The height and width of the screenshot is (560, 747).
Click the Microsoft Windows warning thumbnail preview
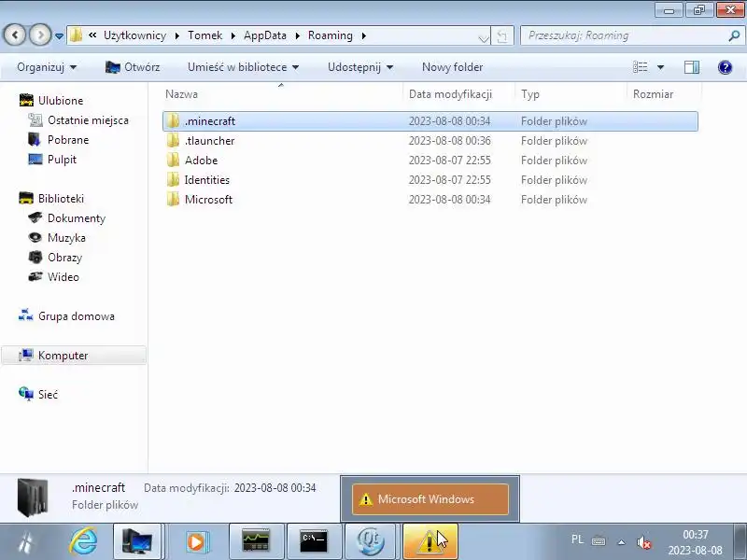pos(430,499)
